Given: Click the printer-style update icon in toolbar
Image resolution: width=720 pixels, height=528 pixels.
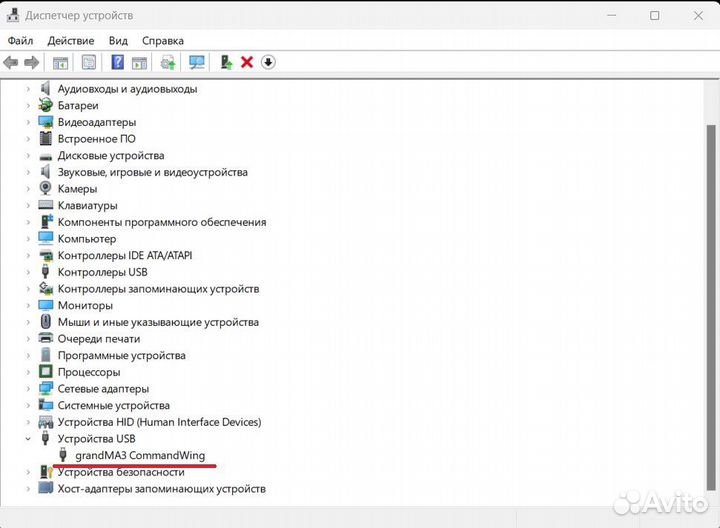Looking at the screenshot, I should click(168, 62).
